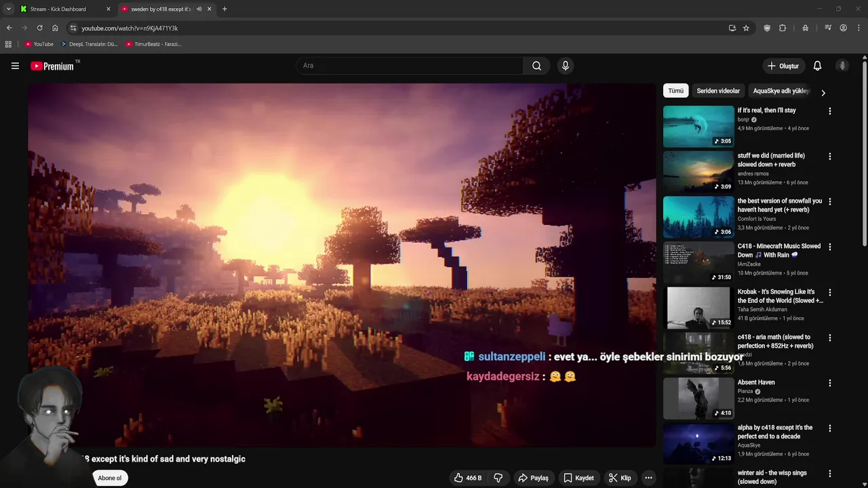
Task: Click the incognito-style extension icon in the toolbar
Action: 805,28
